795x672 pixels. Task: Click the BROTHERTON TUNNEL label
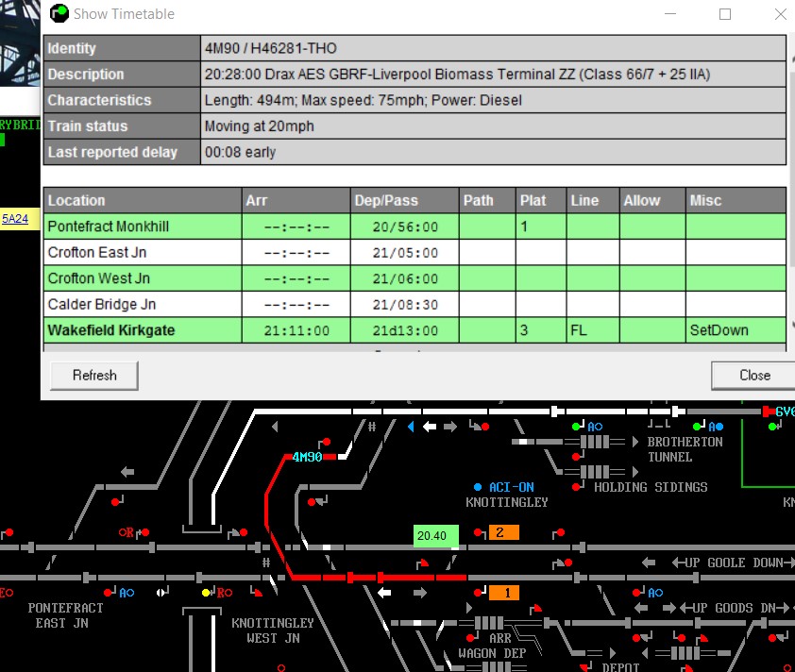point(685,449)
